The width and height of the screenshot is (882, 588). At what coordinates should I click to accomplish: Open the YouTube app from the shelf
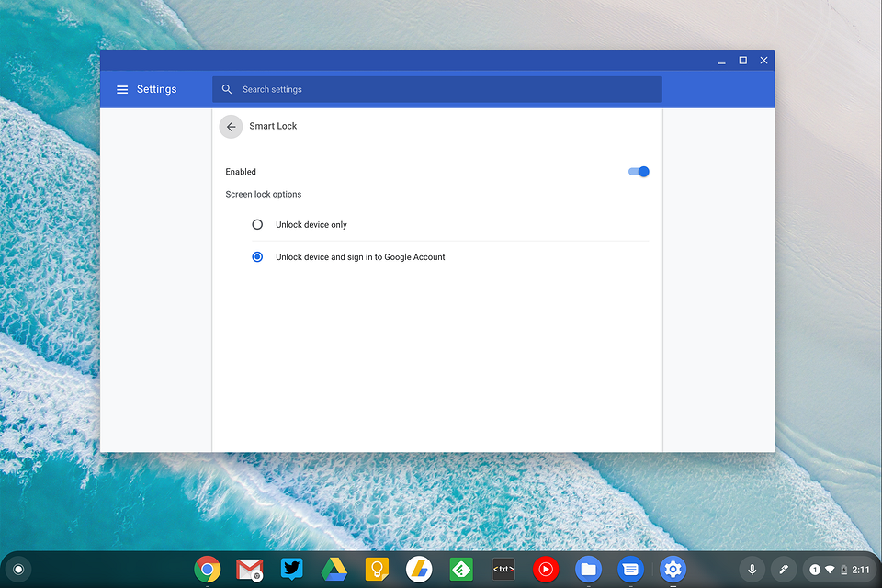tap(545, 570)
